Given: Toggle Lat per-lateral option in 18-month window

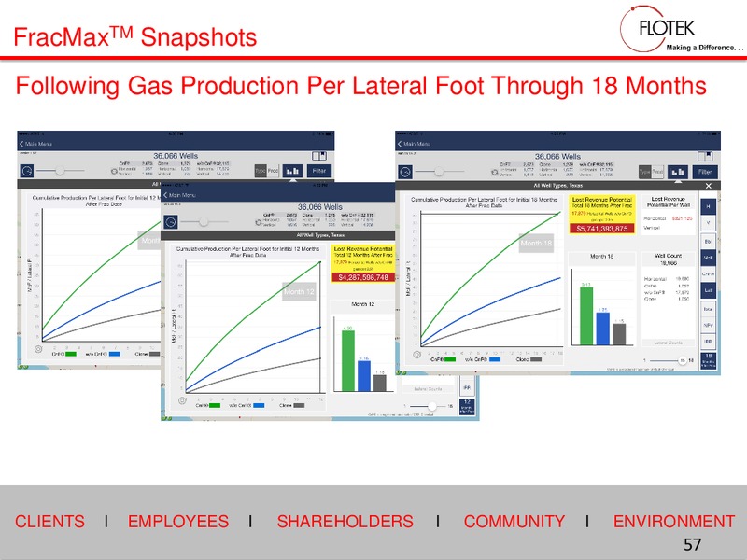Looking at the screenshot, I should coord(708,290).
